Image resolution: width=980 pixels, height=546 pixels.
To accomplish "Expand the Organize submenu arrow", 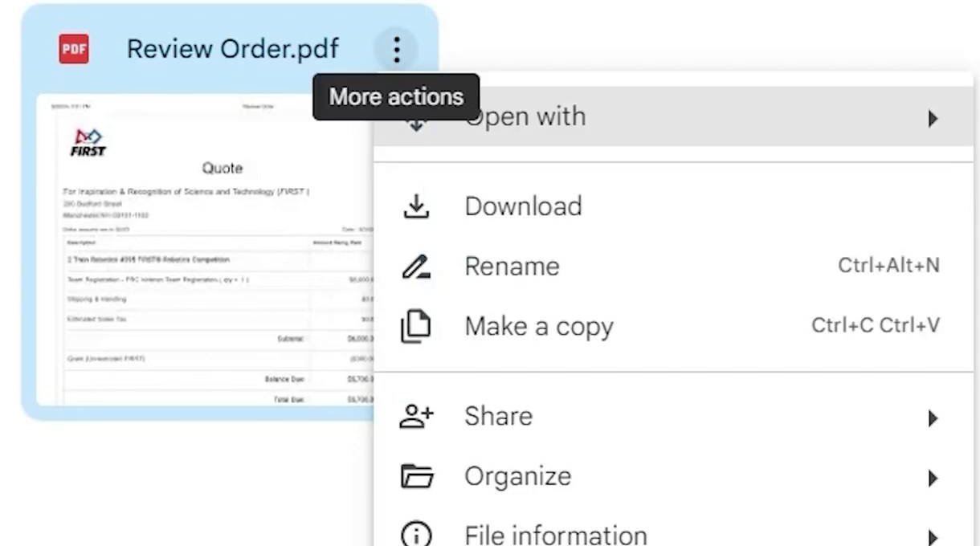I will coord(933,479).
